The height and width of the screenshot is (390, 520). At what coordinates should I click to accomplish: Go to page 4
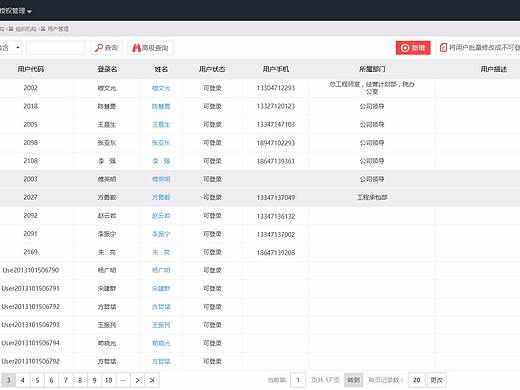click(x=23, y=380)
